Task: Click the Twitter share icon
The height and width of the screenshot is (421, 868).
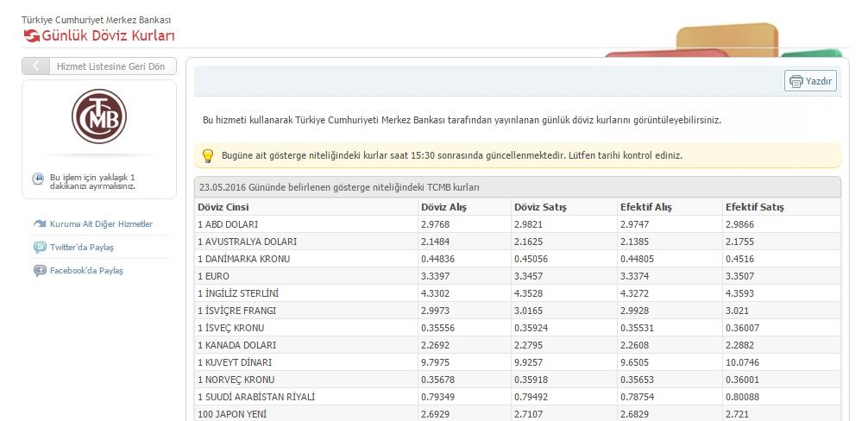Action: (x=40, y=248)
